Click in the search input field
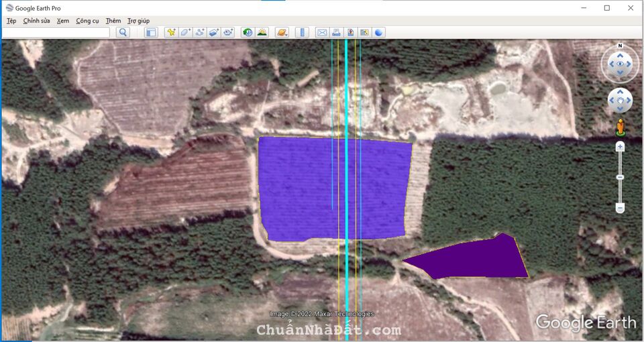This screenshot has height=342, width=644. [56, 32]
